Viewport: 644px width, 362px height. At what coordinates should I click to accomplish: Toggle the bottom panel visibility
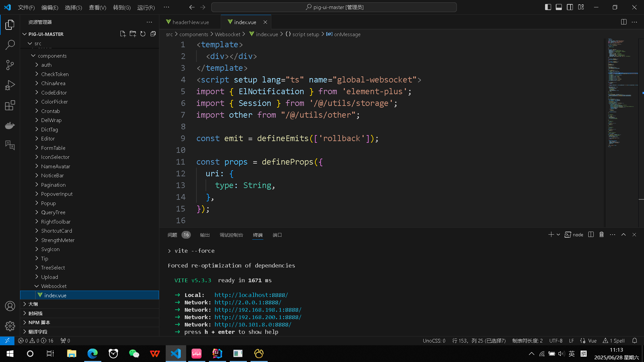pos(559,7)
